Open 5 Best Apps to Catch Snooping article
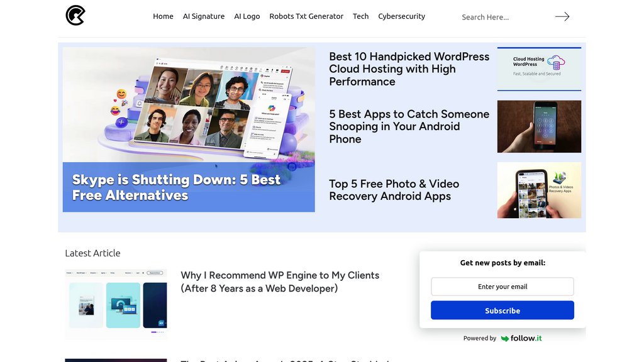Image resolution: width=644 pixels, height=362 pixels. (x=409, y=126)
